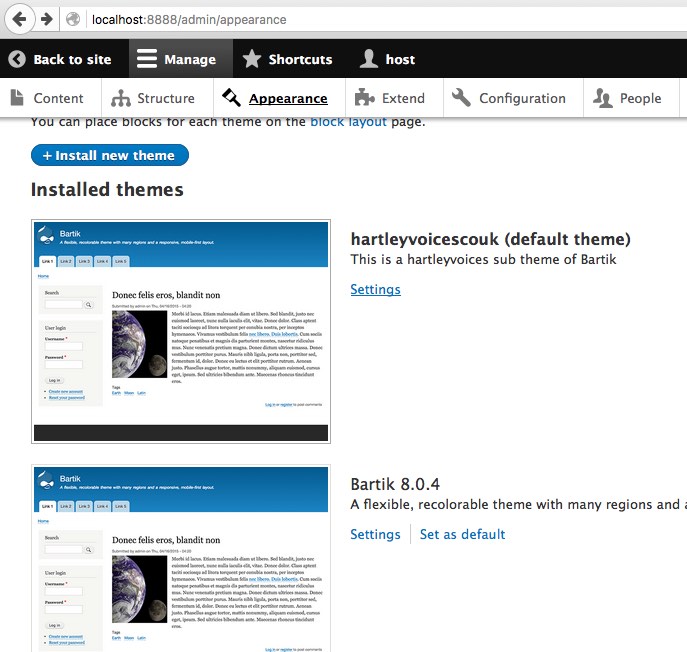
Task: Open the Content admin menu
Action: pyautogui.click(x=50, y=98)
